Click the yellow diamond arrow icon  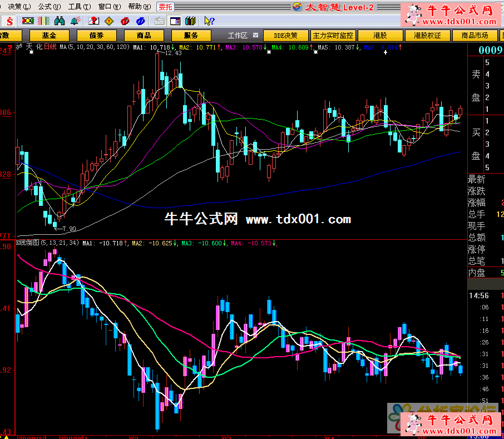coord(110,21)
